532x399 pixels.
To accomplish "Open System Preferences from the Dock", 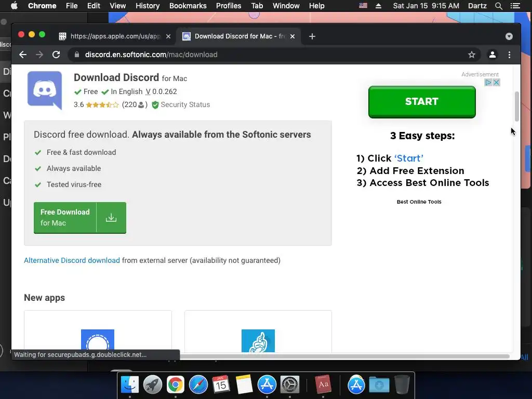I will pyautogui.click(x=290, y=385).
